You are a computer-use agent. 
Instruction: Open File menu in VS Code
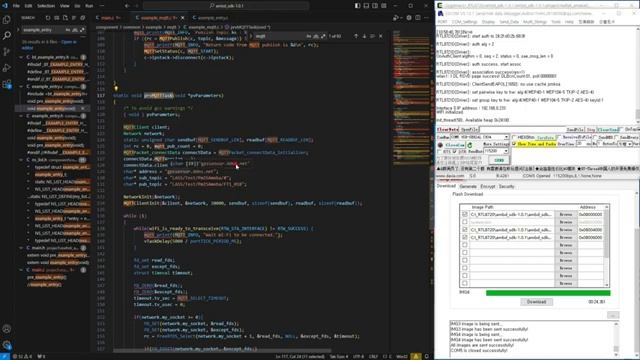pos(16,6)
